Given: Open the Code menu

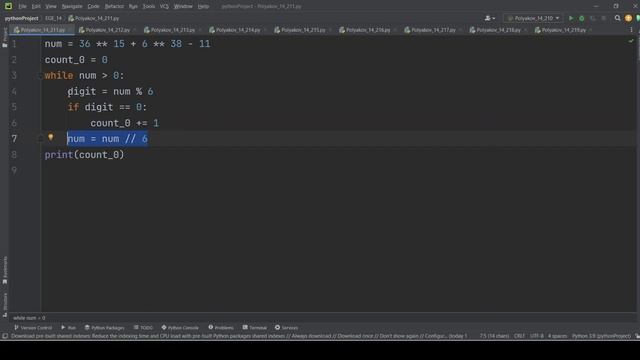Looking at the screenshot, I should coord(93,7).
